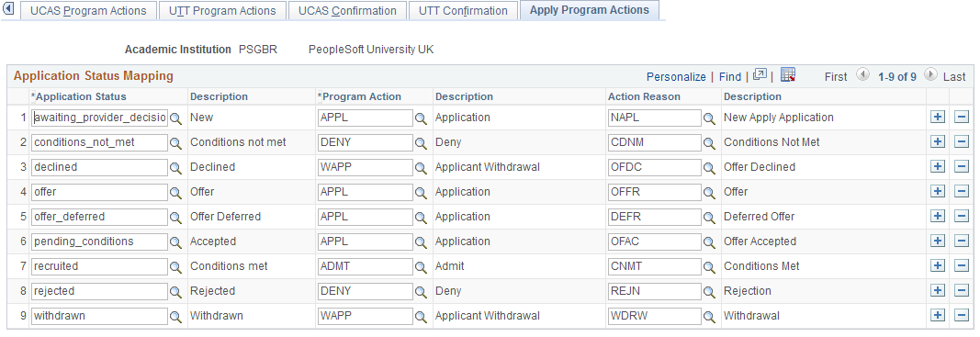Delete the offer row
This screenshot has width=980, height=337.
[x=962, y=192]
